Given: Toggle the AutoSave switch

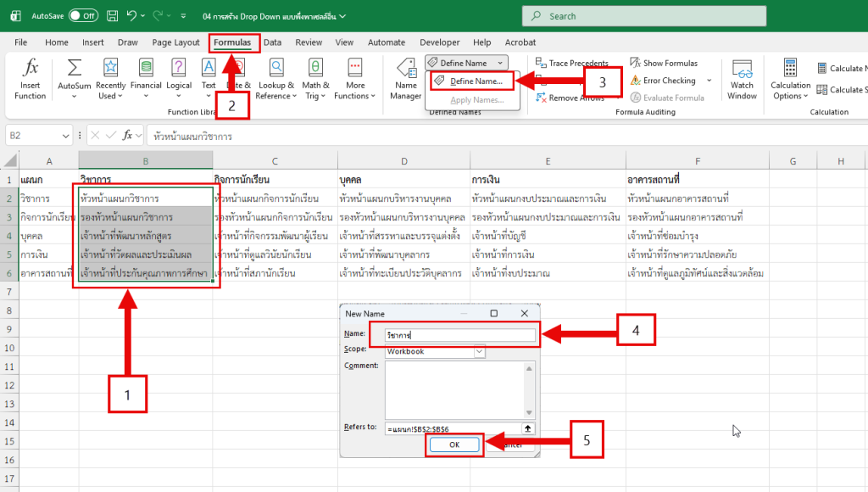Looking at the screenshot, I should click(84, 16).
